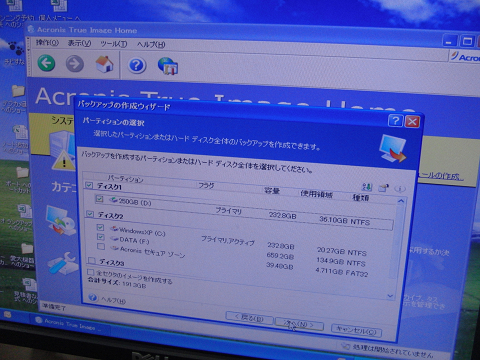This screenshot has width=480, height=360.
Task: Click the wizard's question-mark title bar button
Action: [395, 120]
